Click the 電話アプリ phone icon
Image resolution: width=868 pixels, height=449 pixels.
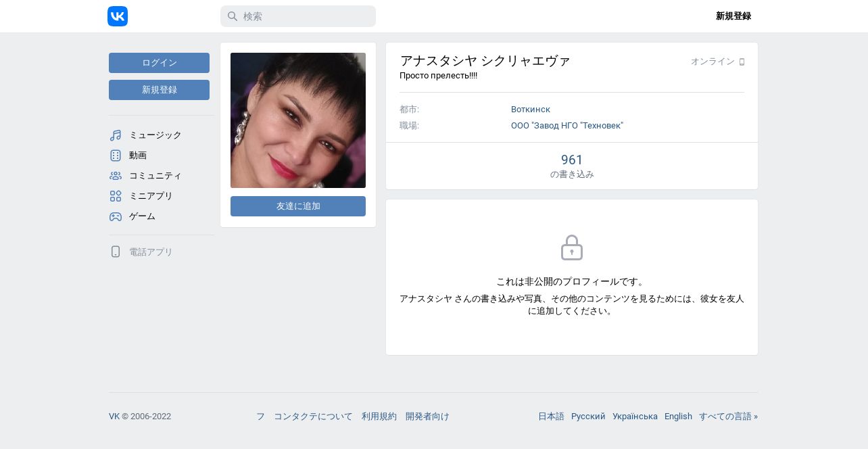(116, 252)
